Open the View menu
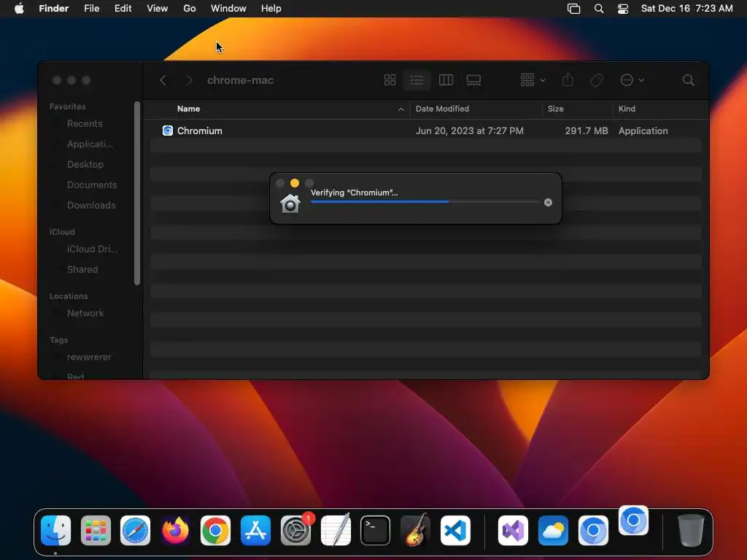 [158, 9]
